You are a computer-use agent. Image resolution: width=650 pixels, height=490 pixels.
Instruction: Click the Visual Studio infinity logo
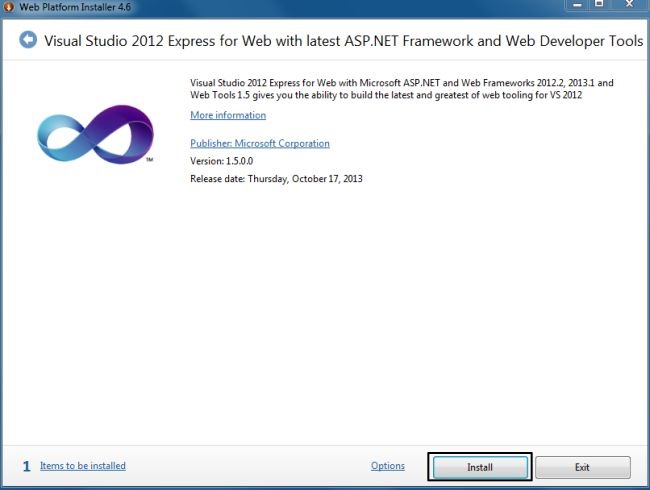tap(95, 134)
